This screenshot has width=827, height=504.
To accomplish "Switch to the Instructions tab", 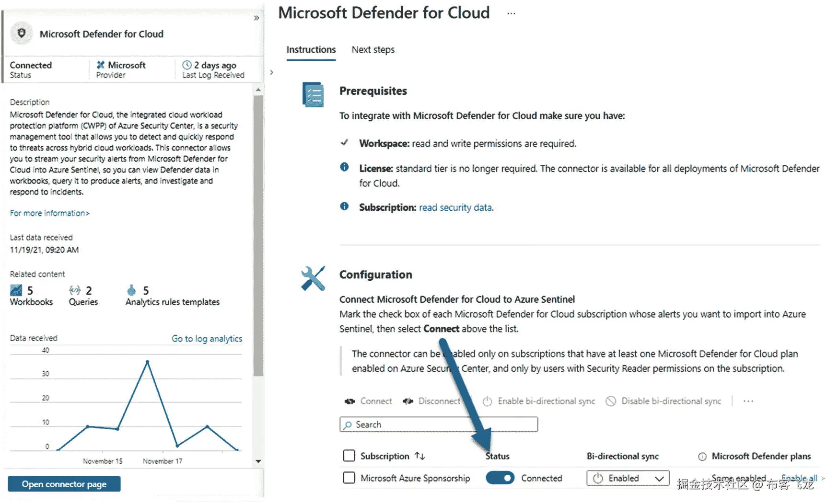I will (311, 50).
